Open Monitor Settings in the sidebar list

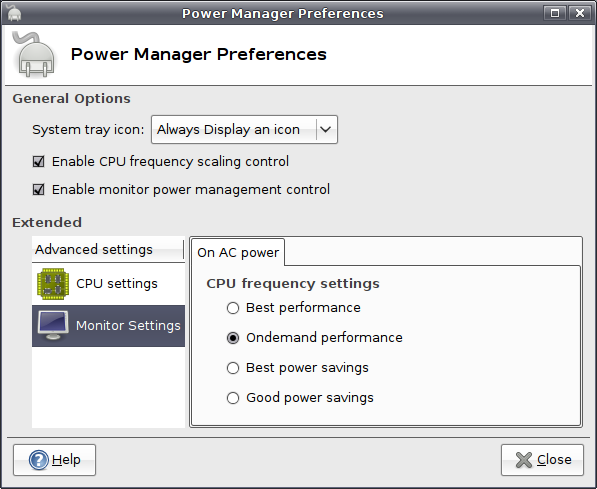pos(109,326)
